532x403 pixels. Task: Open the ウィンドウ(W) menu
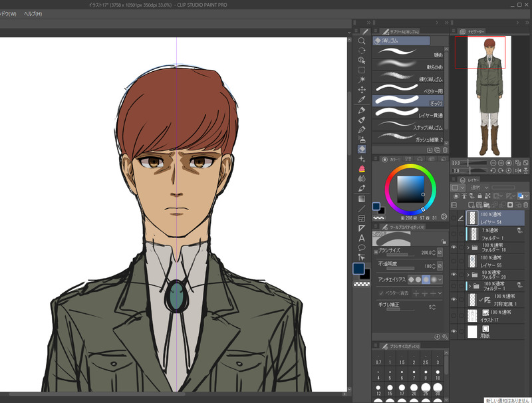tap(8, 13)
